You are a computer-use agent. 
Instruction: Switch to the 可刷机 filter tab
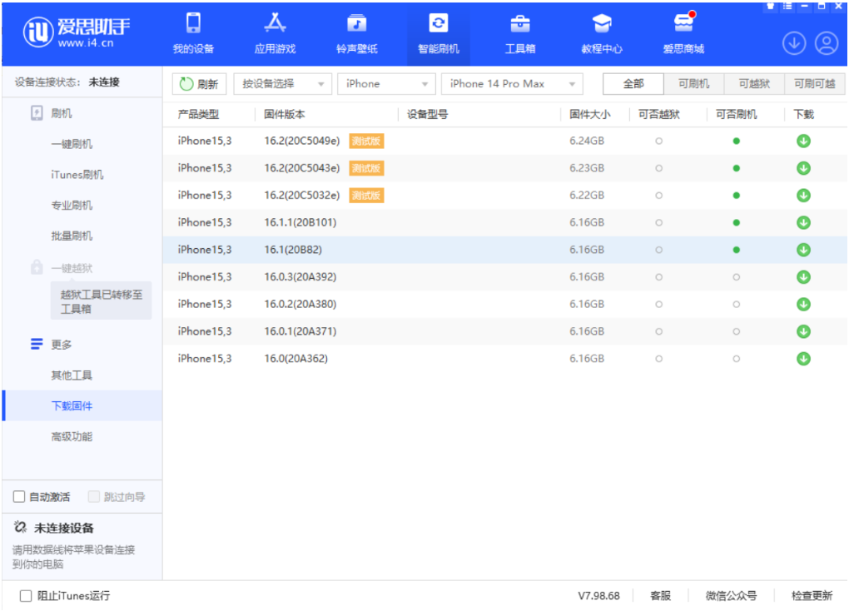694,84
